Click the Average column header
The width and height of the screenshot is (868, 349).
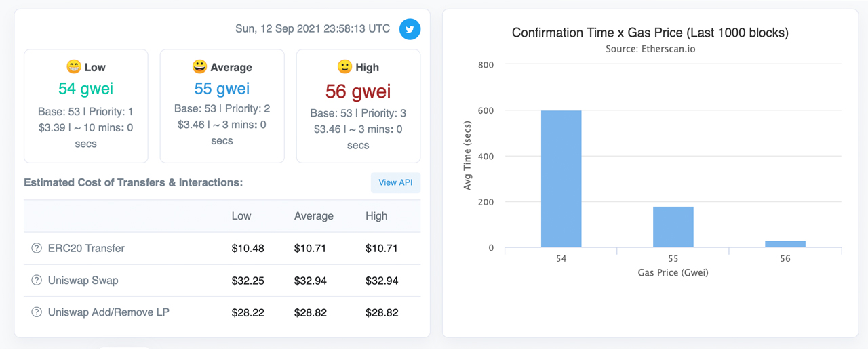point(313,216)
